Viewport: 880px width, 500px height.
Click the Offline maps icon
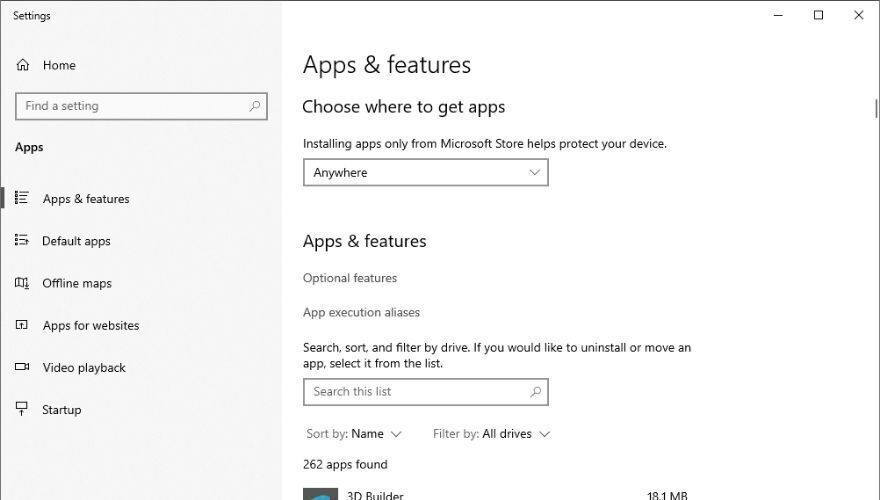(x=21, y=283)
